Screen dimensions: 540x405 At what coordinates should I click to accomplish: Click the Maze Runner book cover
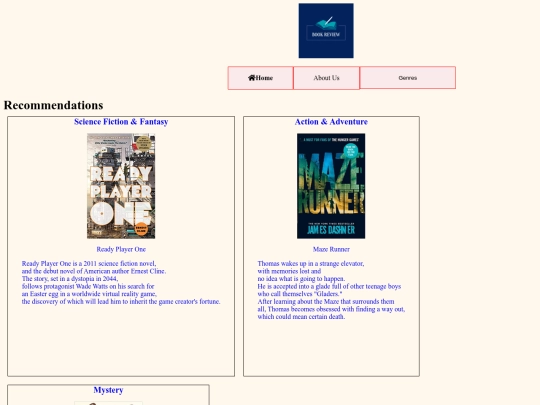331,186
